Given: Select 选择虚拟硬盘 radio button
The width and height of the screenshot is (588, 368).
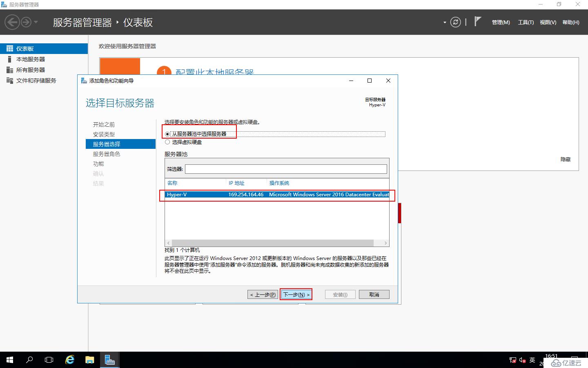Looking at the screenshot, I should click(x=167, y=142).
